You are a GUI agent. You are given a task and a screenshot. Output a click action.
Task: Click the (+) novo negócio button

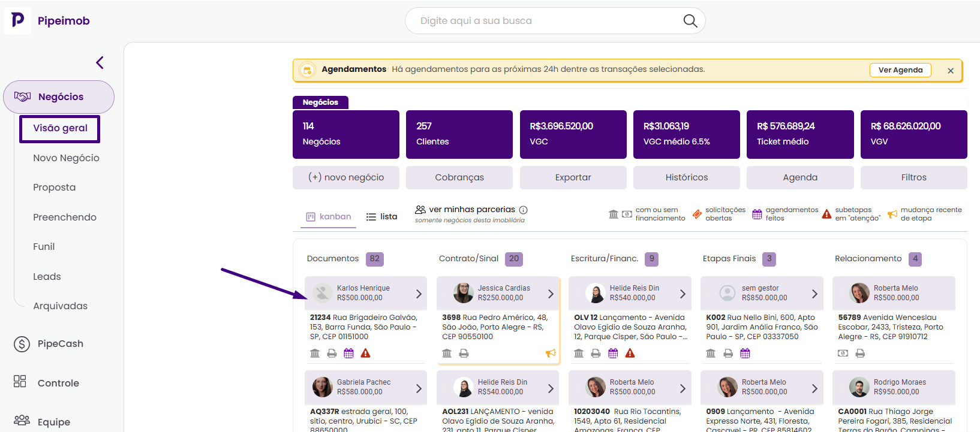[346, 177]
